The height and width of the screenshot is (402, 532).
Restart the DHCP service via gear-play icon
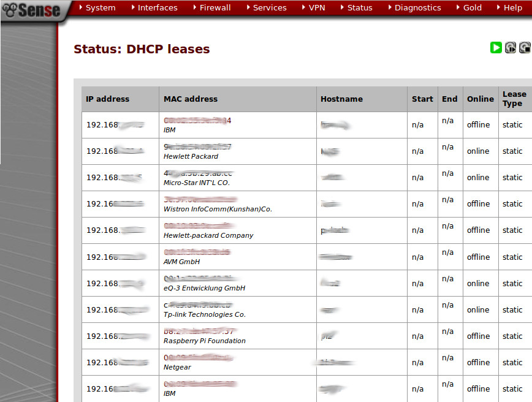(511, 48)
